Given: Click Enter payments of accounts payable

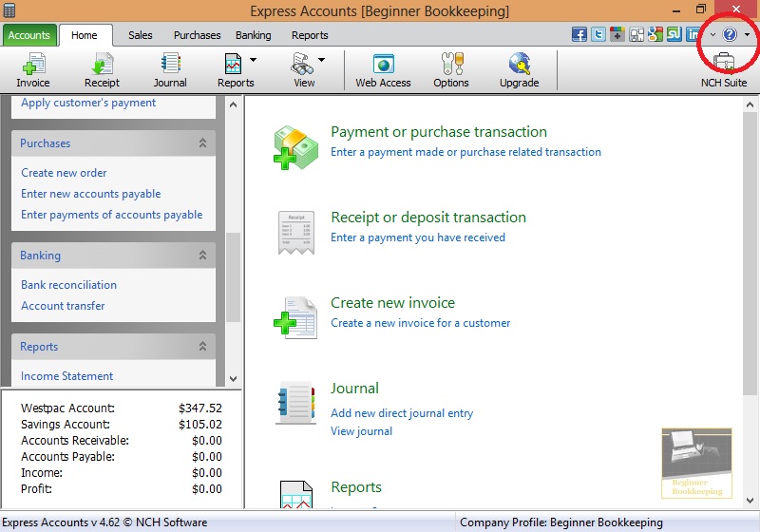Looking at the screenshot, I should coord(111,215).
